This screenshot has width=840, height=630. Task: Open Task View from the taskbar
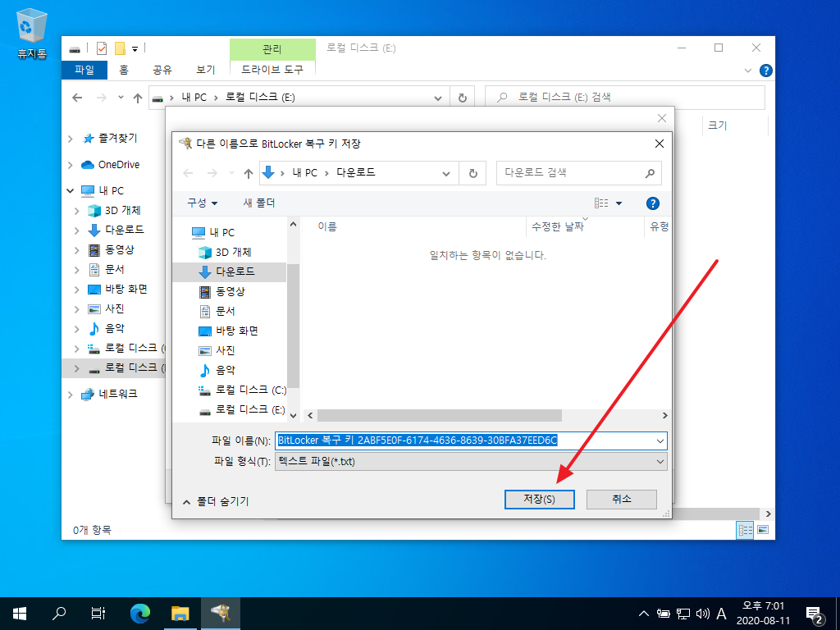[x=98, y=614]
